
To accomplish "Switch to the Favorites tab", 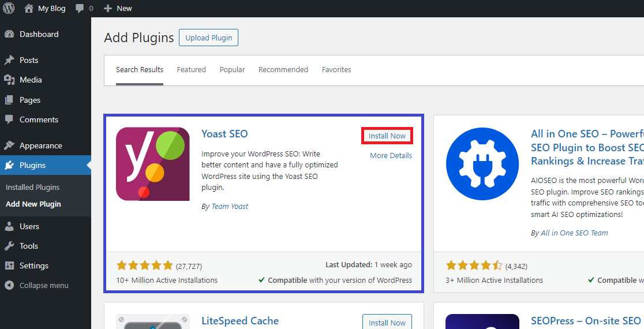I will click(x=336, y=70).
